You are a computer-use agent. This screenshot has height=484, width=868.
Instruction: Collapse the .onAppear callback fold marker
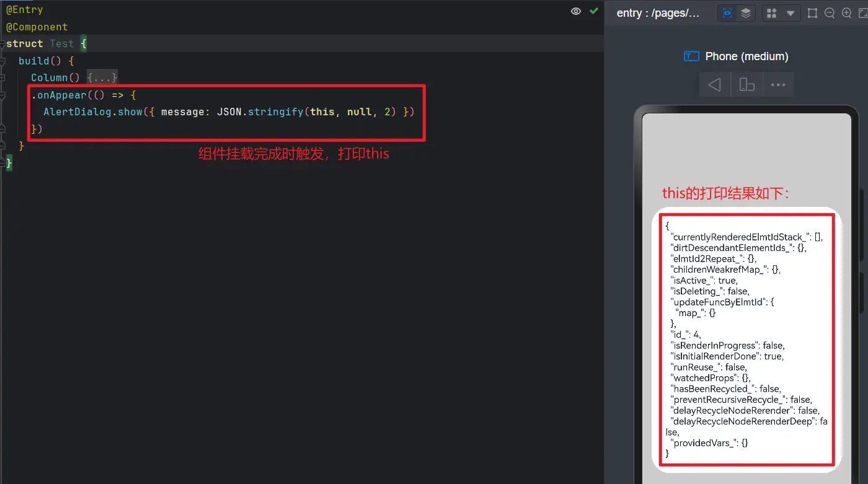pyautogui.click(x=2, y=95)
